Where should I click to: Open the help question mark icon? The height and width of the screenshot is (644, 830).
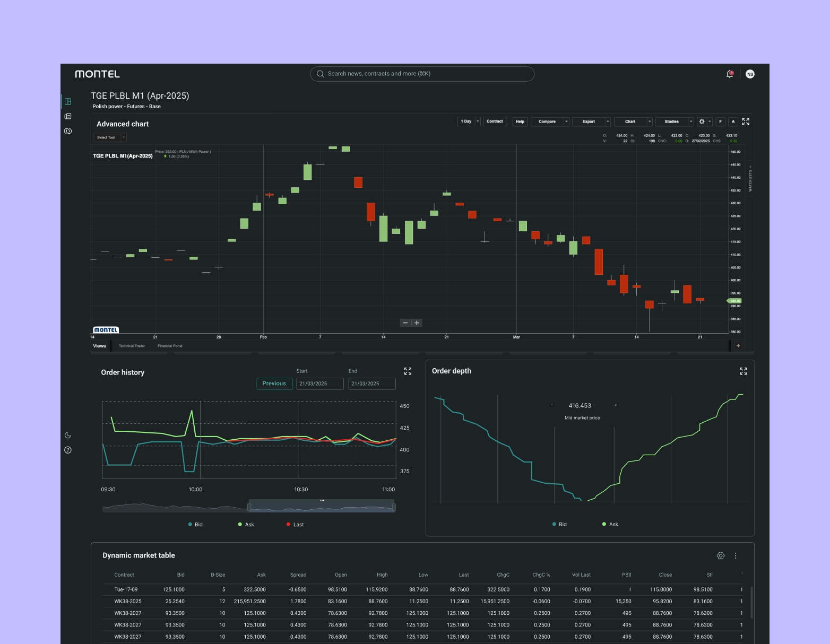68,450
